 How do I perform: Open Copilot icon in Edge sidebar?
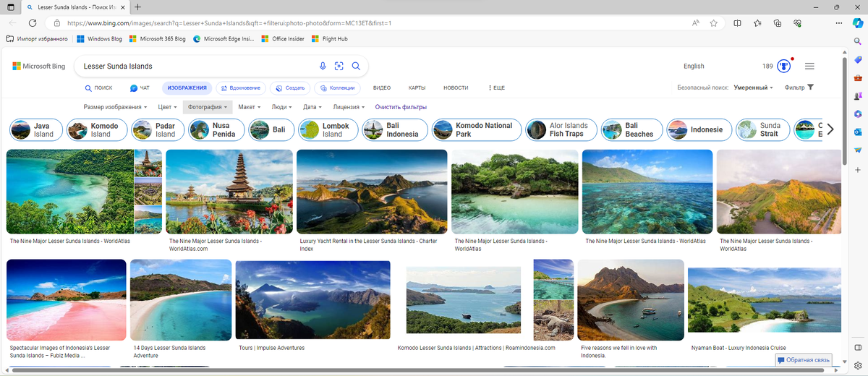857,23
